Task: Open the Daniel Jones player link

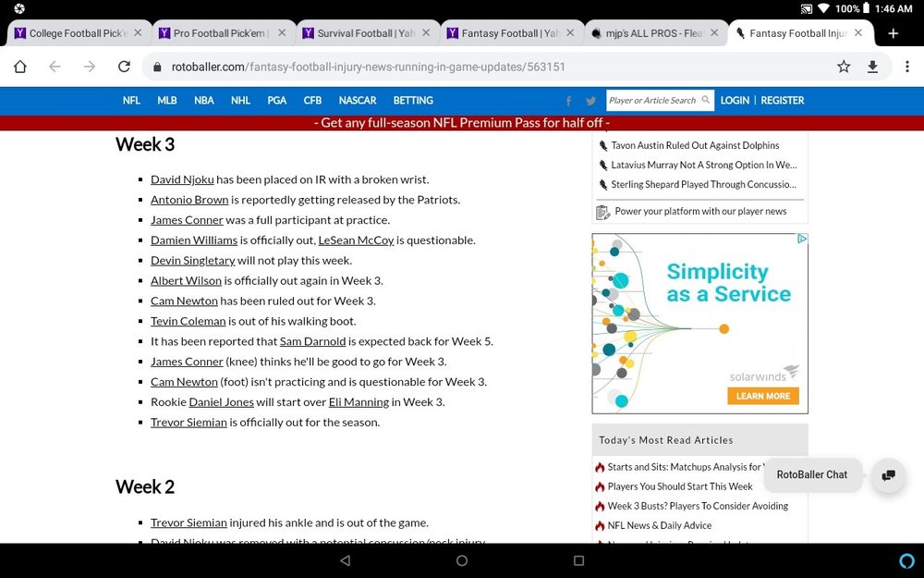Action: coord(221,401)
